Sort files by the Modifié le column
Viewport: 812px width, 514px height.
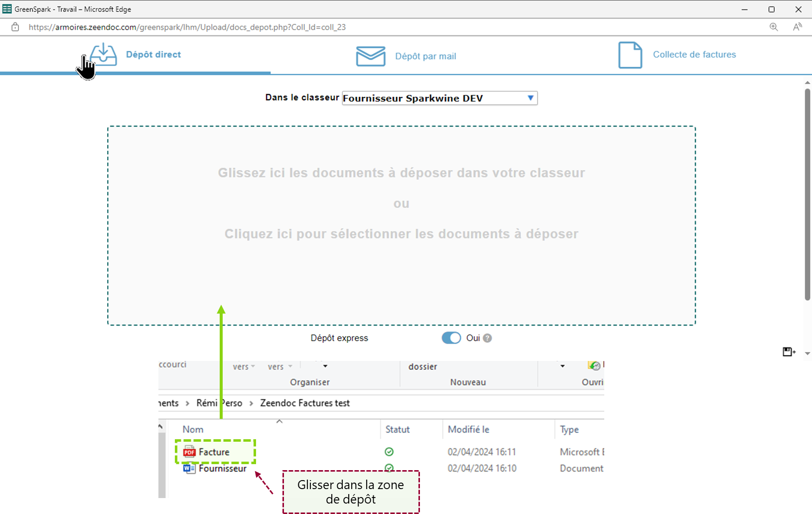point(468,429)
